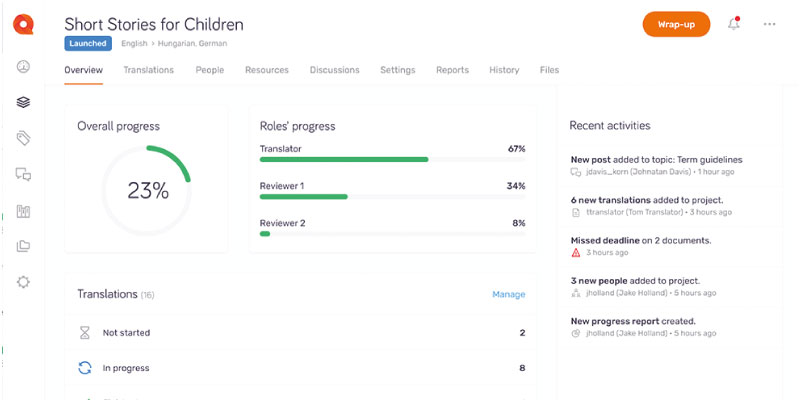Click the people icon under 3 new people
The width and height of the screenshot is (800, 400).
[x=576, y=293]
